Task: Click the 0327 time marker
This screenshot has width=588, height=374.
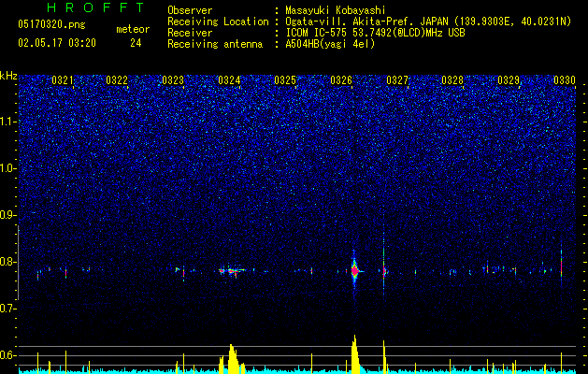Action: (397, 80)
